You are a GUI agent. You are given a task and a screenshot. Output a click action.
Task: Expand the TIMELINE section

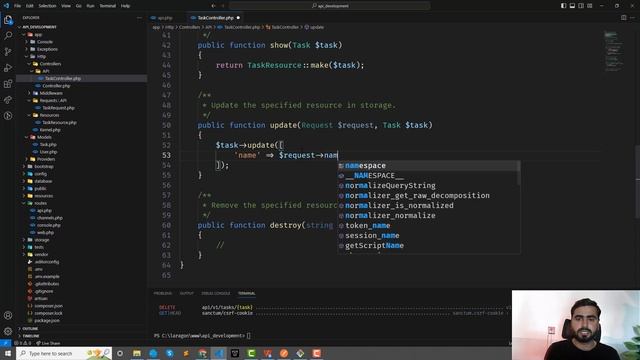[x=31, y=336]
